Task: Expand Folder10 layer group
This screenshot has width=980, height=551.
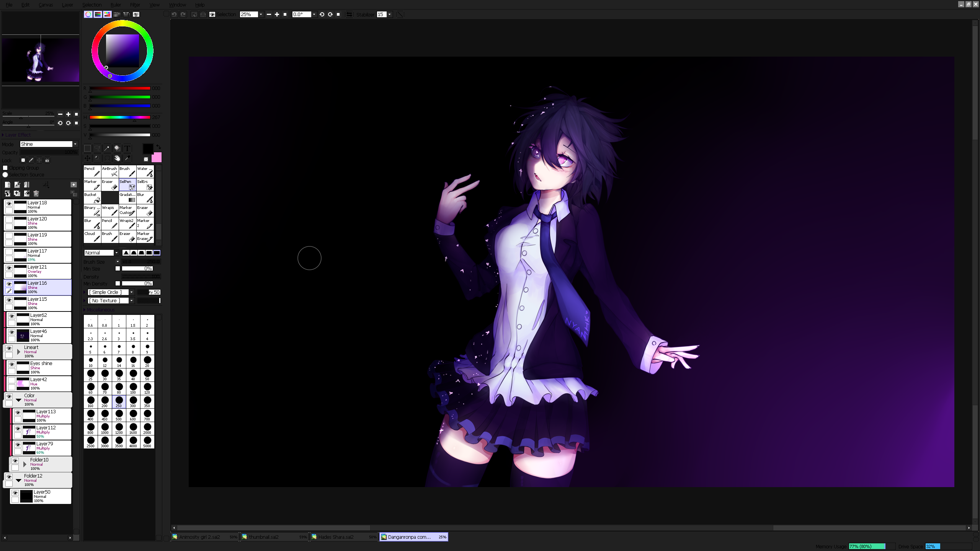Action: [24, 464]
